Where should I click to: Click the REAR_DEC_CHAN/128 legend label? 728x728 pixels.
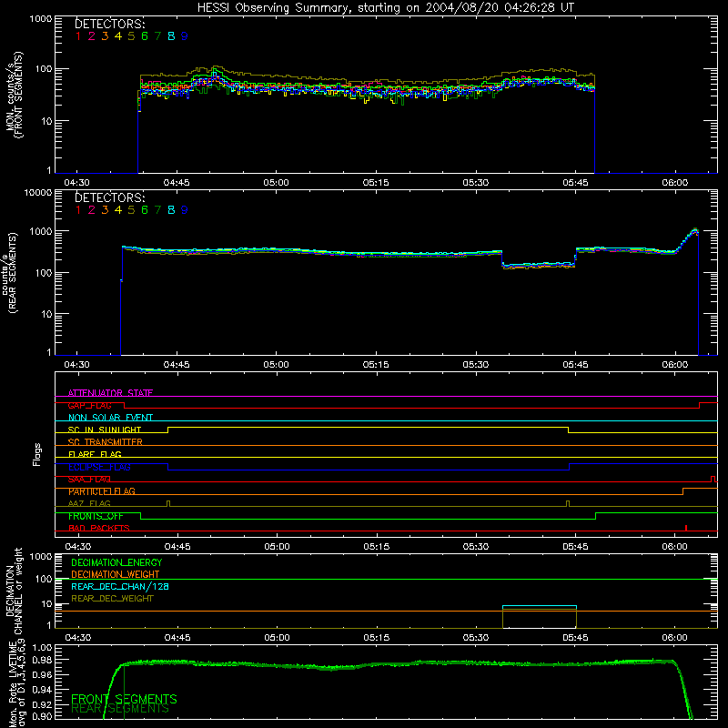120,587
